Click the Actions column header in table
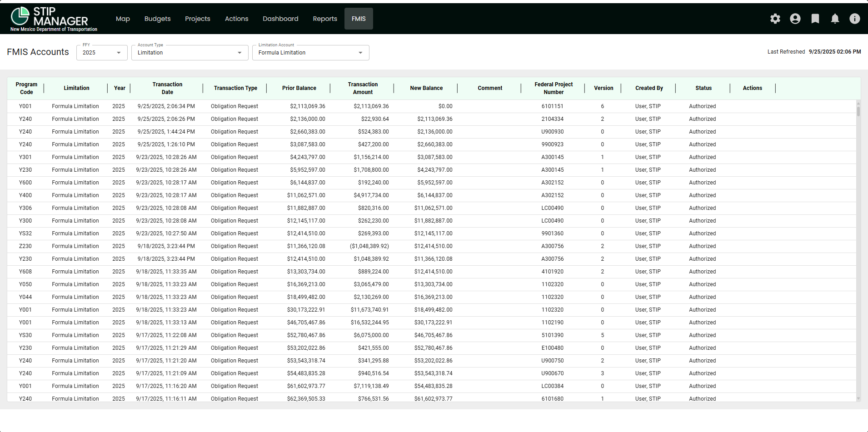This screenshot has width=868, height=432. click(x=753, y=88)
